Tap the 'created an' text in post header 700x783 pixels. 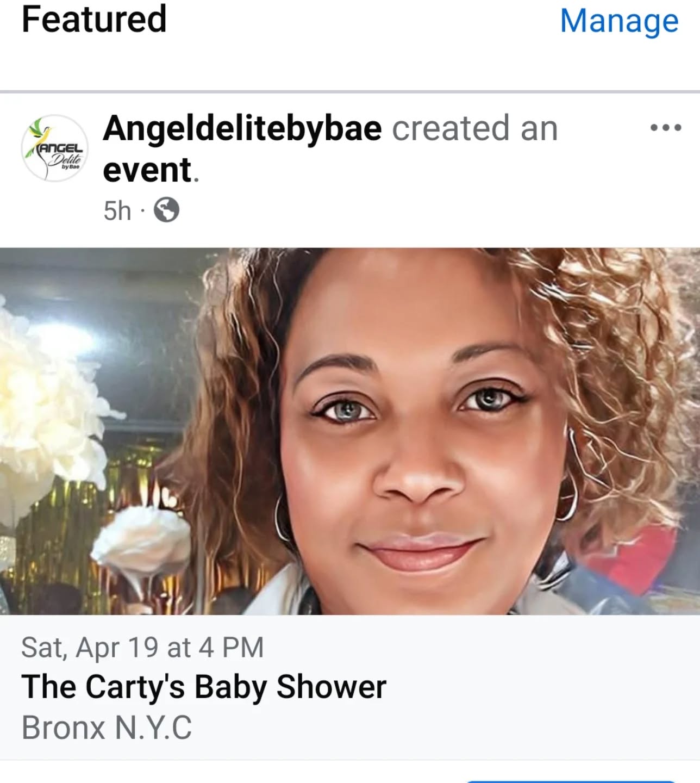point(475,128)
